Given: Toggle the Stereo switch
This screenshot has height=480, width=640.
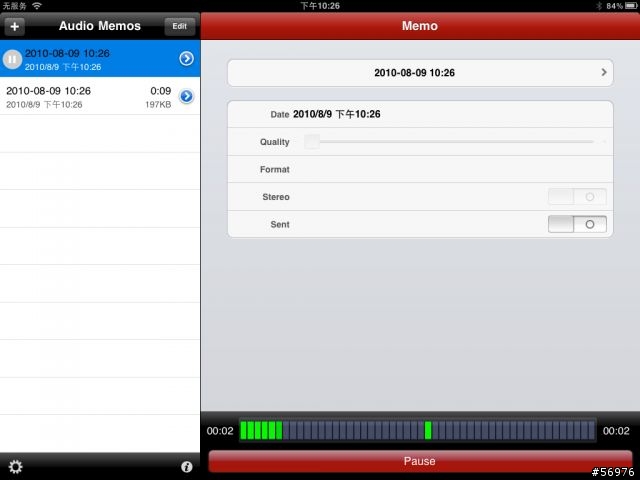Looking at the screenshot, I should click(x=577, y=197).
